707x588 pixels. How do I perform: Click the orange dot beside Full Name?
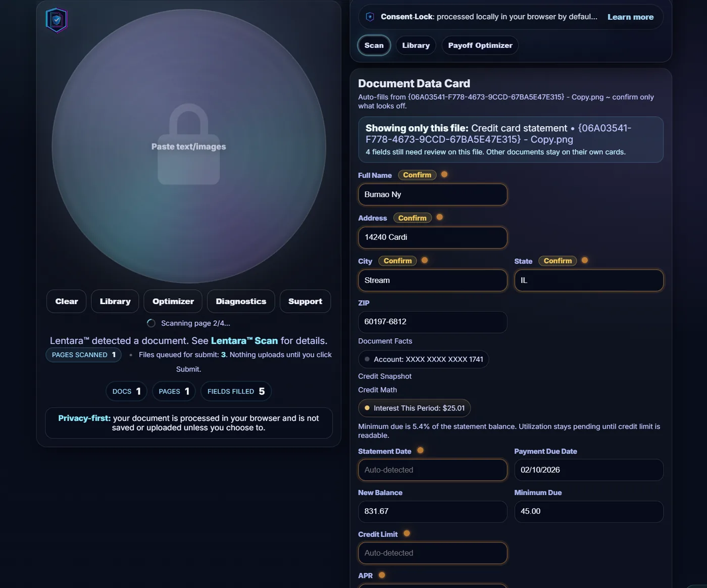[444, 174]
